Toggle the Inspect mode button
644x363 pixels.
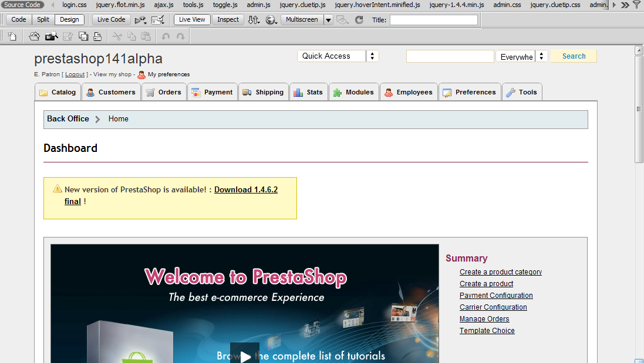pos(228,19)
